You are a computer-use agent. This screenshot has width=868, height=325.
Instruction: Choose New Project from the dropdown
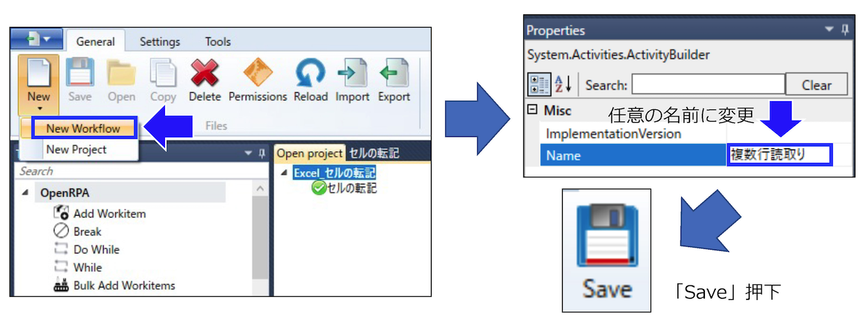click(x=77, y=150)
